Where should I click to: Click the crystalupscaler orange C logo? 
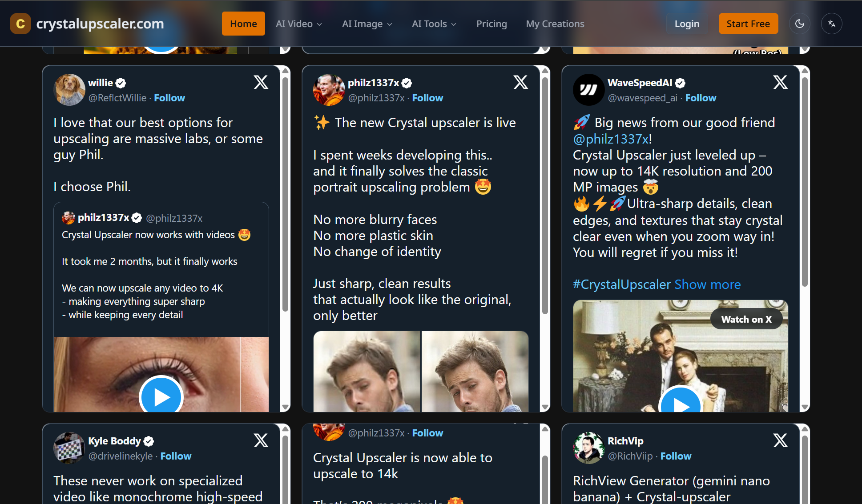[20, 24]
